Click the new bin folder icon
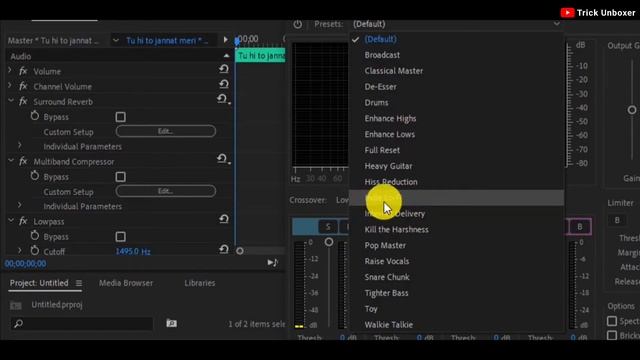640x360 pixels. pos(171,323)
